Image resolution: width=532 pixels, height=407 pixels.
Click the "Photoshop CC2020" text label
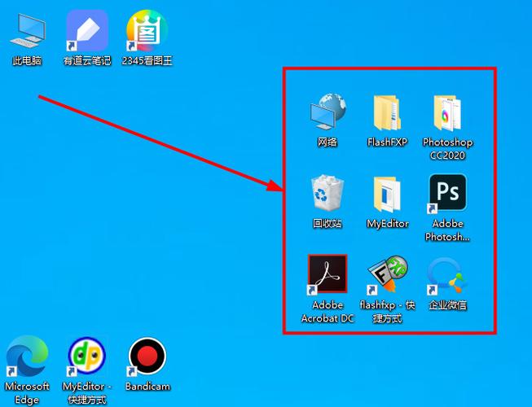447,148
